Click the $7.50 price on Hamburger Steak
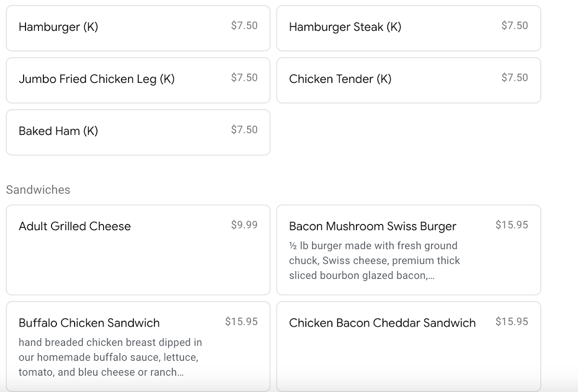 tap(514, 26)
